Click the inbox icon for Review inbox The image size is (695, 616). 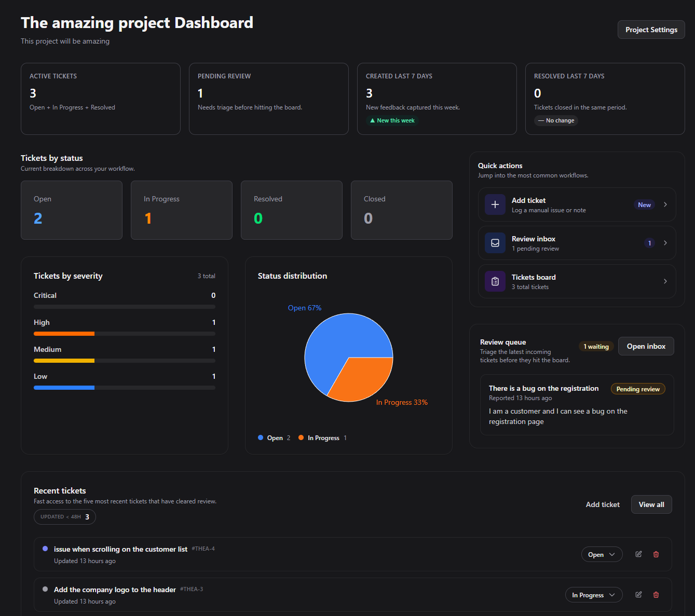[495, 243]
